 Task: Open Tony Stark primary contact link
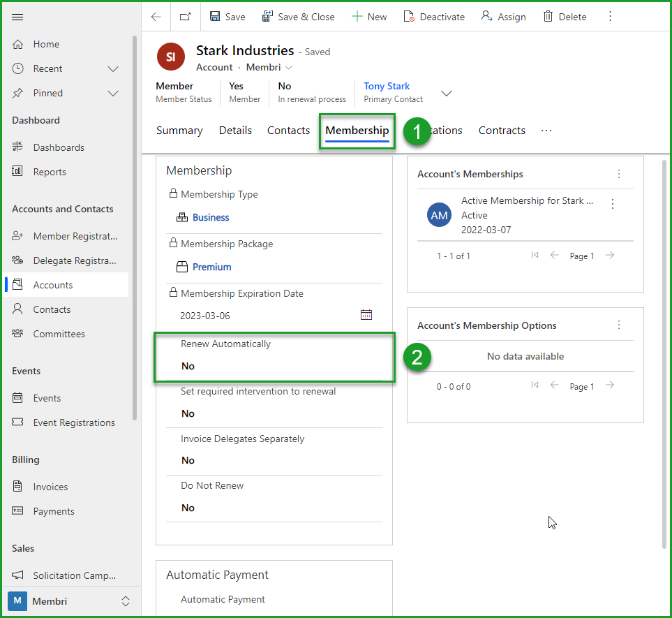click(x=387, y=86)
